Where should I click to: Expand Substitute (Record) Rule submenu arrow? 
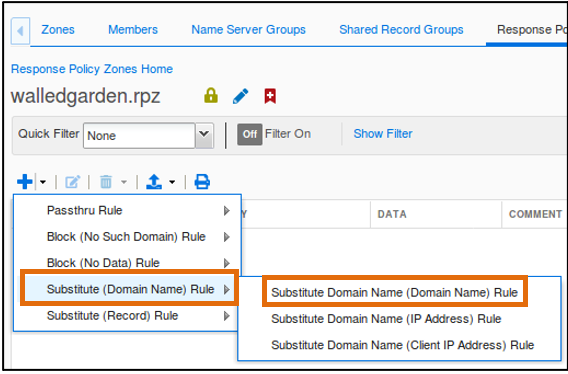(227, 316)
